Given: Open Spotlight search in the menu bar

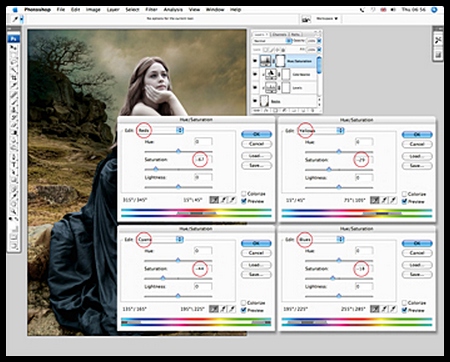Looking at the screenshot, I should 434,10.
